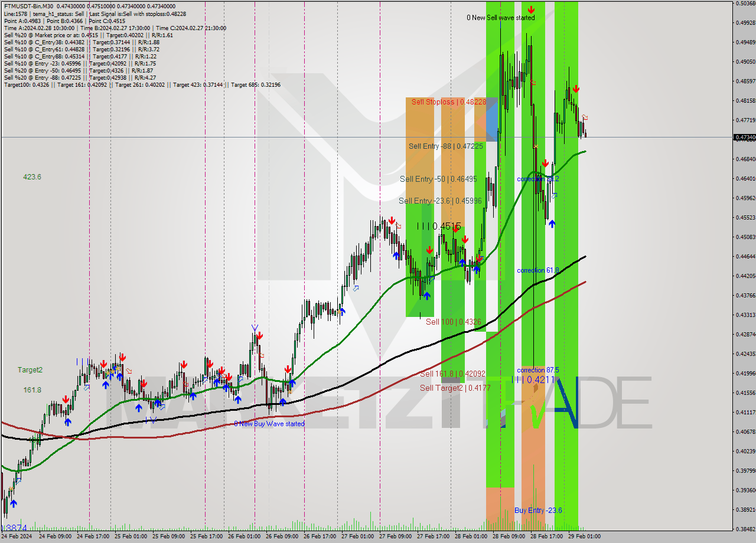Click the '13874' label in the bottom-left corner

14,528
